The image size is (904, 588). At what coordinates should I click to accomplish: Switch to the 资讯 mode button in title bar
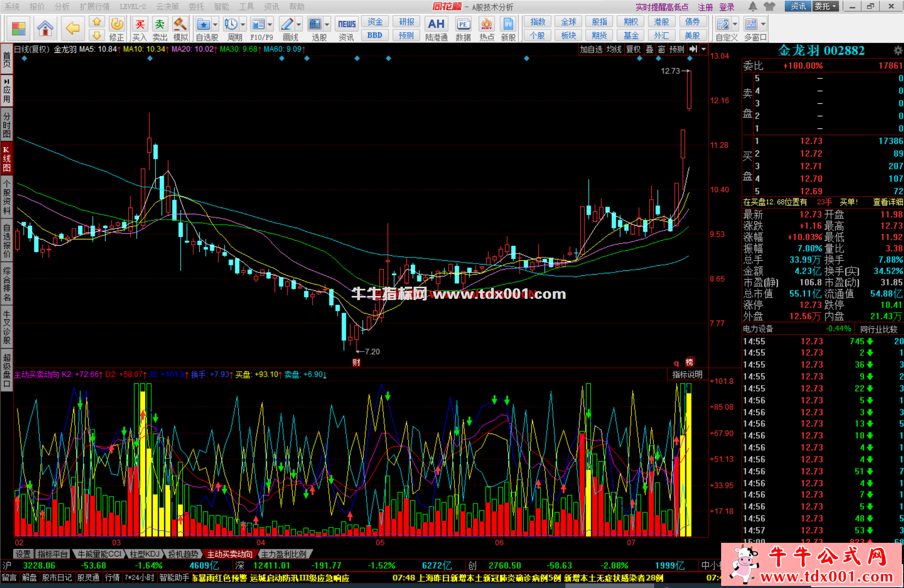798,6
